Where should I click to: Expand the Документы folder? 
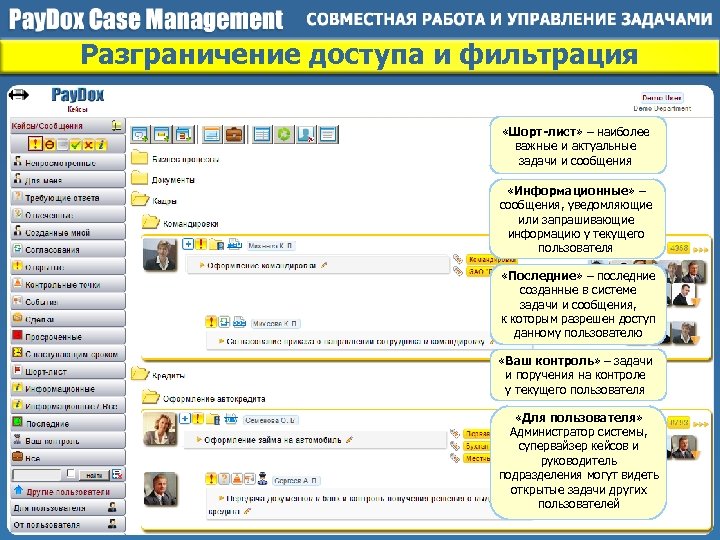click(139, 178)
